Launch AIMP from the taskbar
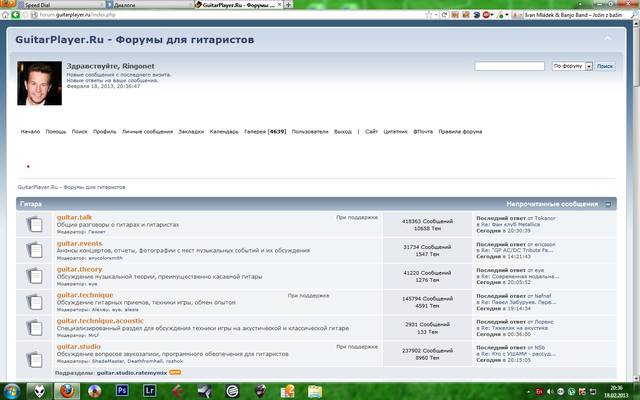The image size is (640, 400). tap(39, 391)
